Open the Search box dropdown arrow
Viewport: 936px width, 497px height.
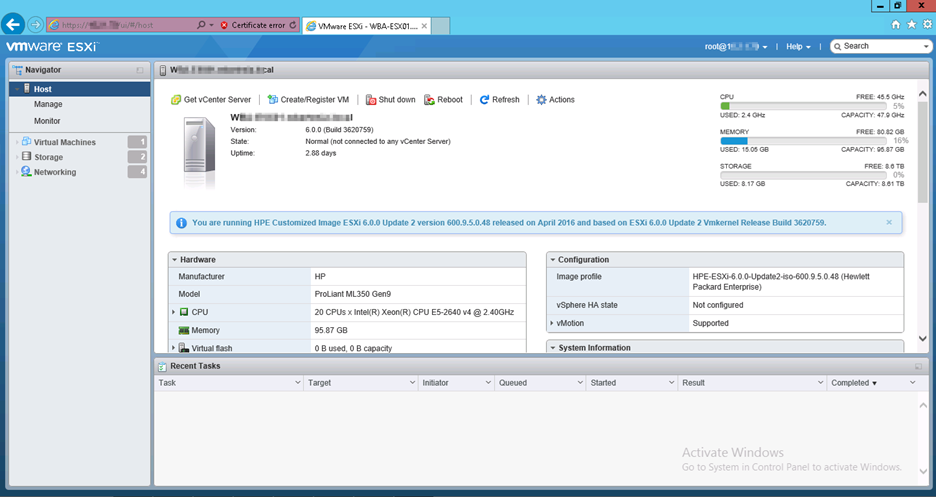(926, 47)
